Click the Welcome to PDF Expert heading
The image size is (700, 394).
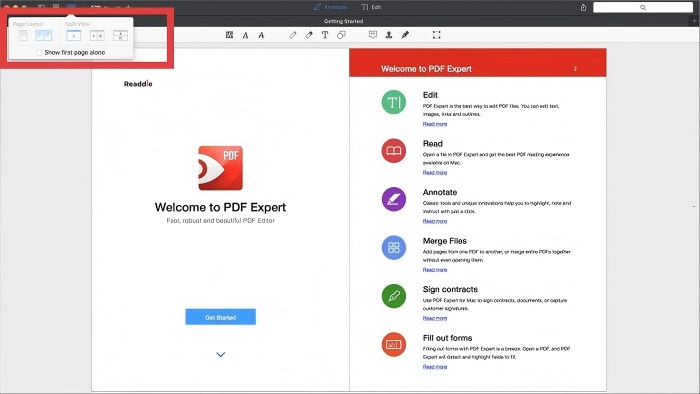pyautogui.click(x=221, y=207)
